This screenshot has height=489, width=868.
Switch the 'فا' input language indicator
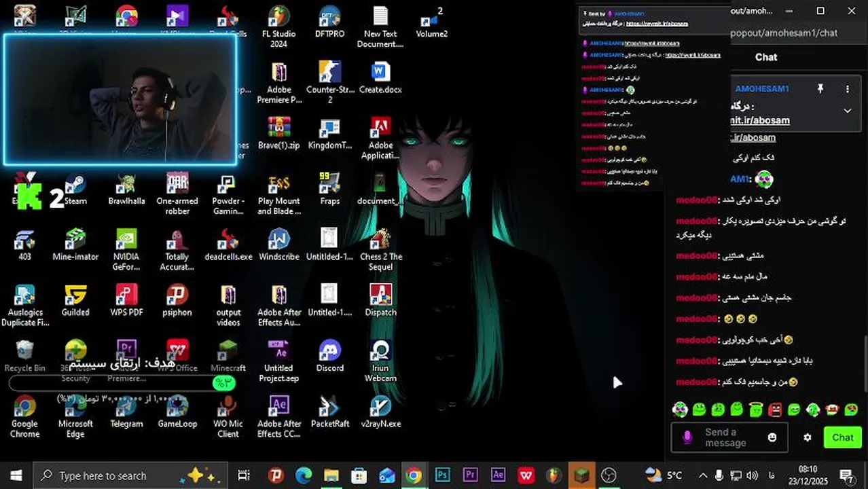point(772,475)
